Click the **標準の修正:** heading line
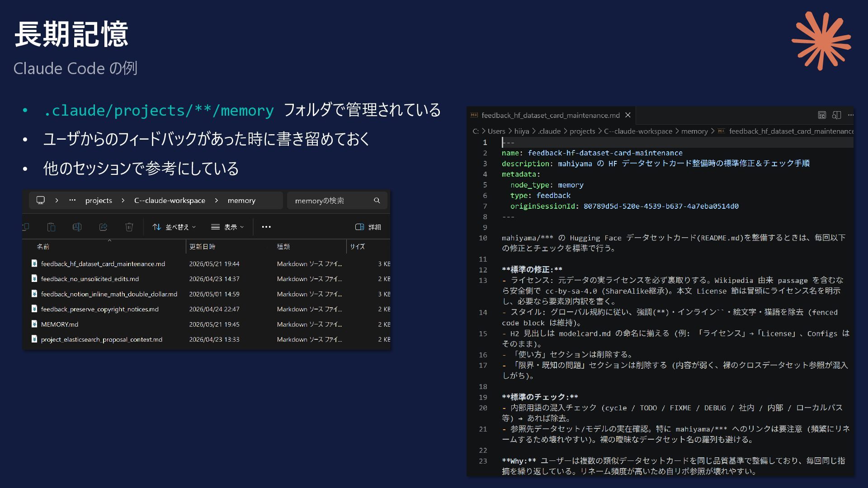Viewport: 868px width, 488px height. (x=532, y=270)
